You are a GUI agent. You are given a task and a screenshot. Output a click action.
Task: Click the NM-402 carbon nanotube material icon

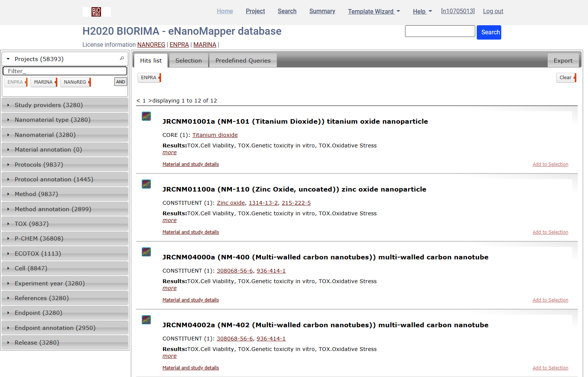146,320
